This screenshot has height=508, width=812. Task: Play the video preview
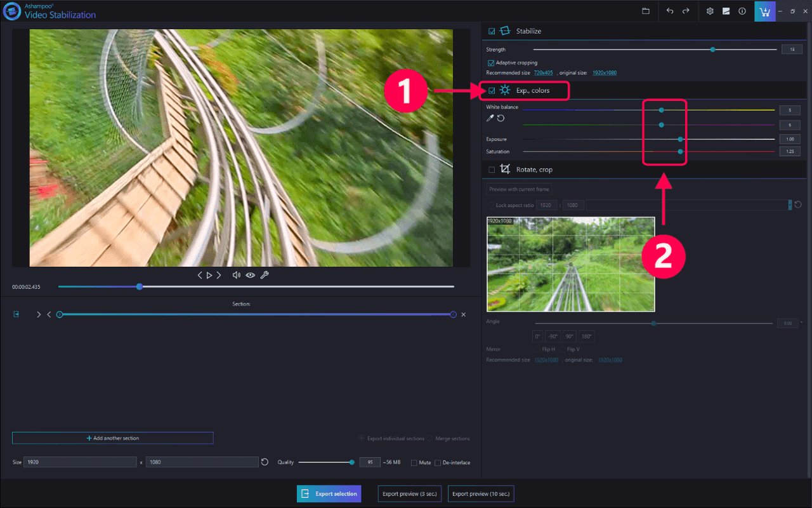[209, 275]
